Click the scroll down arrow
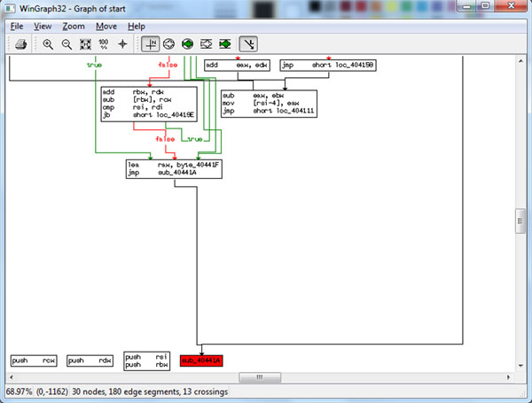 click(x=520, y=366)
